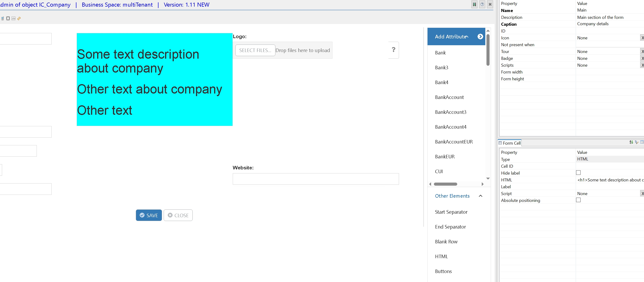Add an HTML element from Other Elements
Viewport: 644px width, 282px height.
(441, 257)
